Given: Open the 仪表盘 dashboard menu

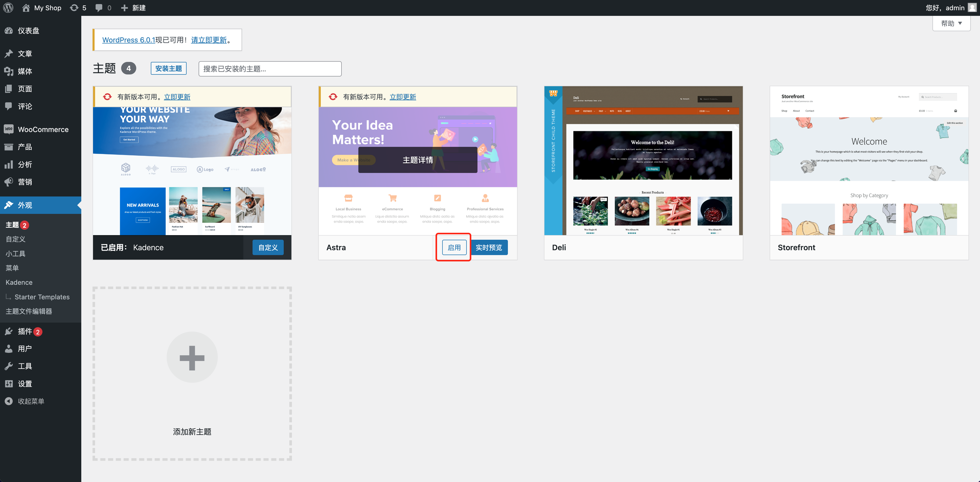Looking at the screenshot, I should pyautogui.click(x=28, y=31).
